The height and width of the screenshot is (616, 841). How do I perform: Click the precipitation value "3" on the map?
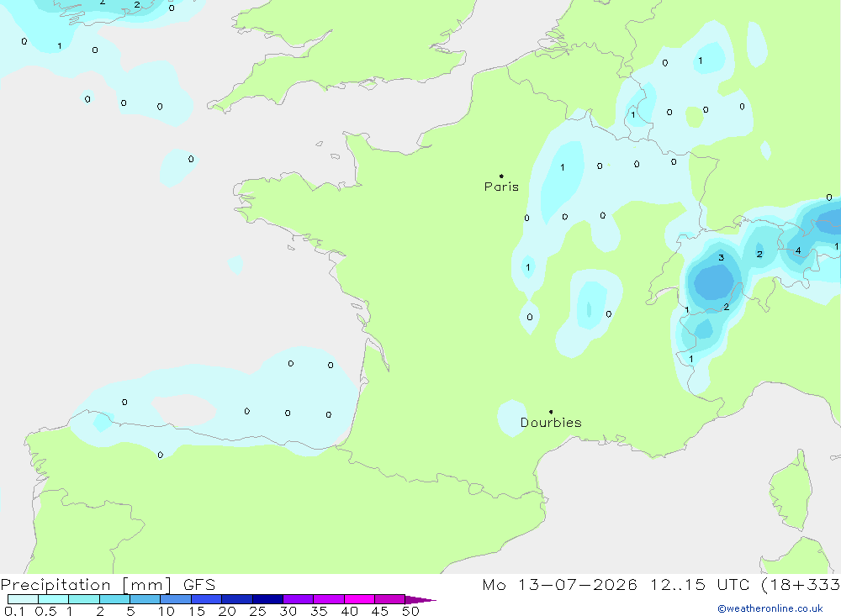pyautogui.click(x=722, y=258)
